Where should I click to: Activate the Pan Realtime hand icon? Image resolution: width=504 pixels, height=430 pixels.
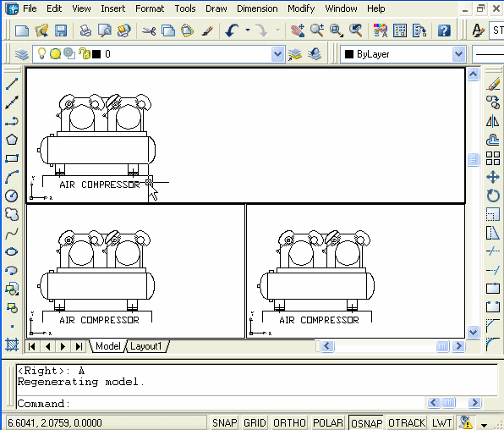[298, 31]
